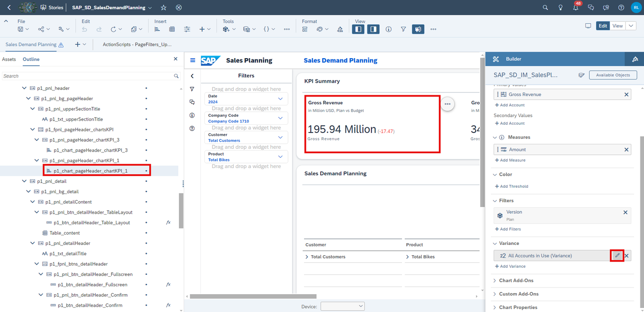Click the Available Objects button

[x=613, y=75]
